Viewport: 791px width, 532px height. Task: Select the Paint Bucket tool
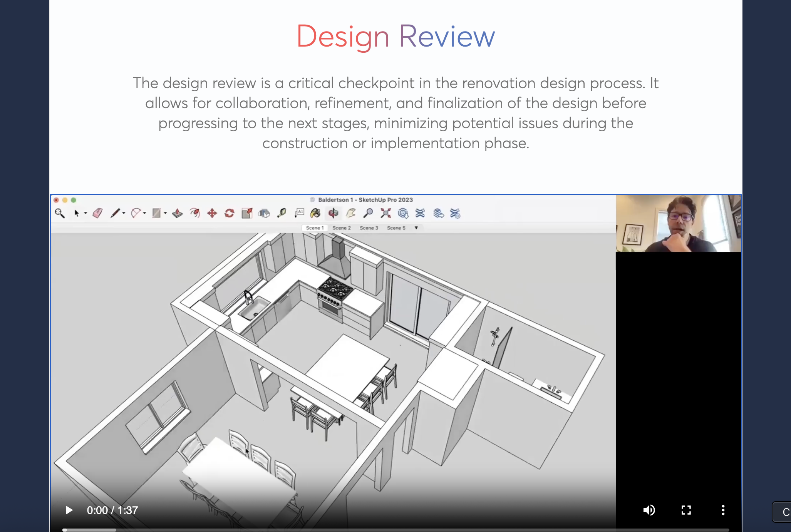[315, 213]
